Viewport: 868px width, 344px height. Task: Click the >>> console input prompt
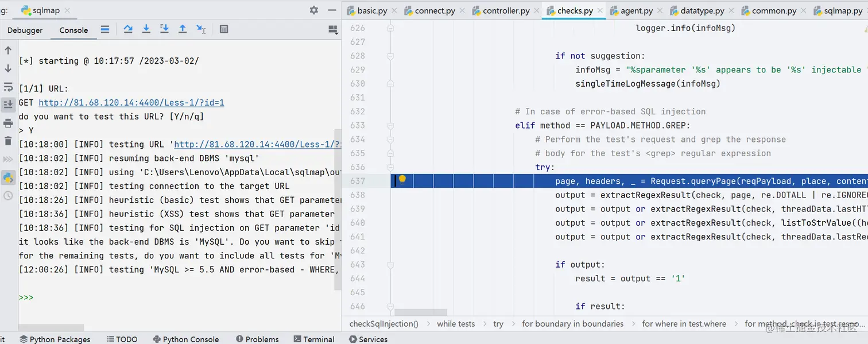coord(26,297)
